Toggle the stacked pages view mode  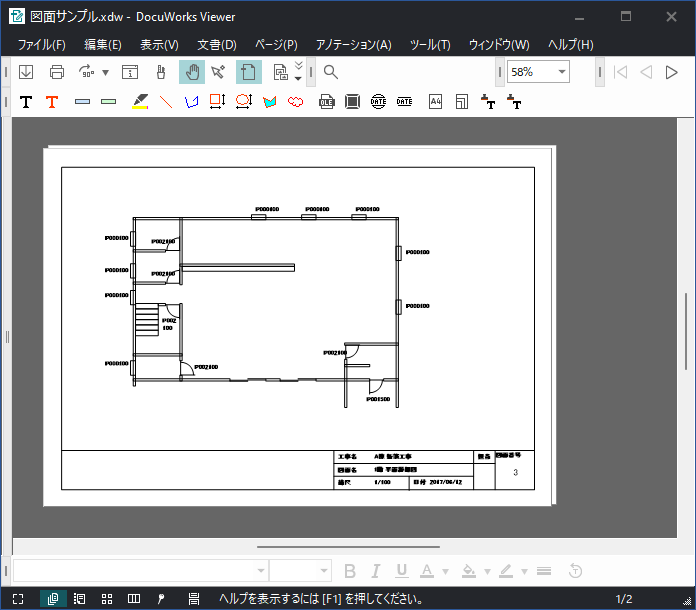53,599
